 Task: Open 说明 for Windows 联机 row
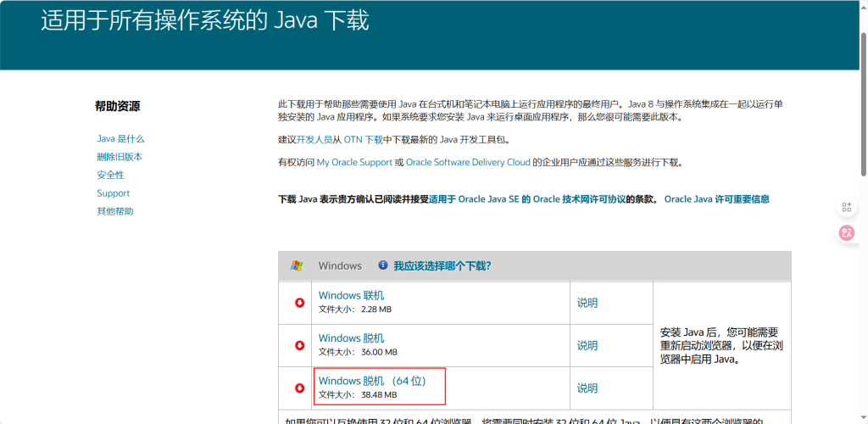tap(587, 303)
